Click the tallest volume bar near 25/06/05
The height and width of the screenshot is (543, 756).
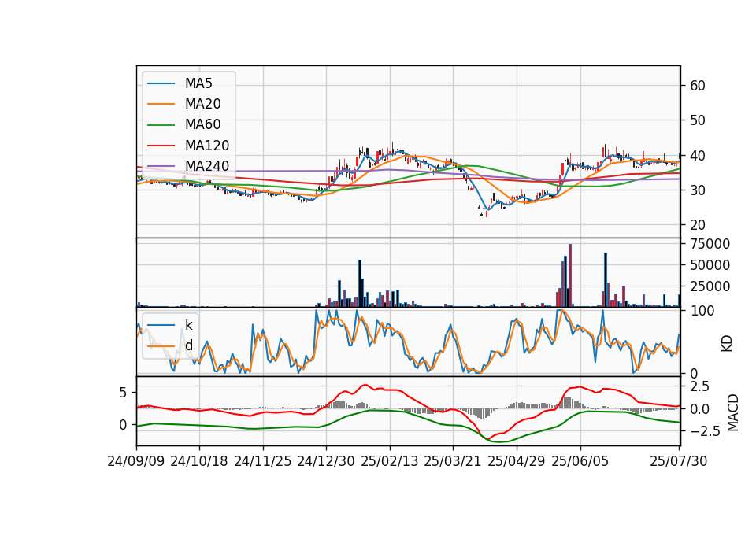tap(570, 275)
